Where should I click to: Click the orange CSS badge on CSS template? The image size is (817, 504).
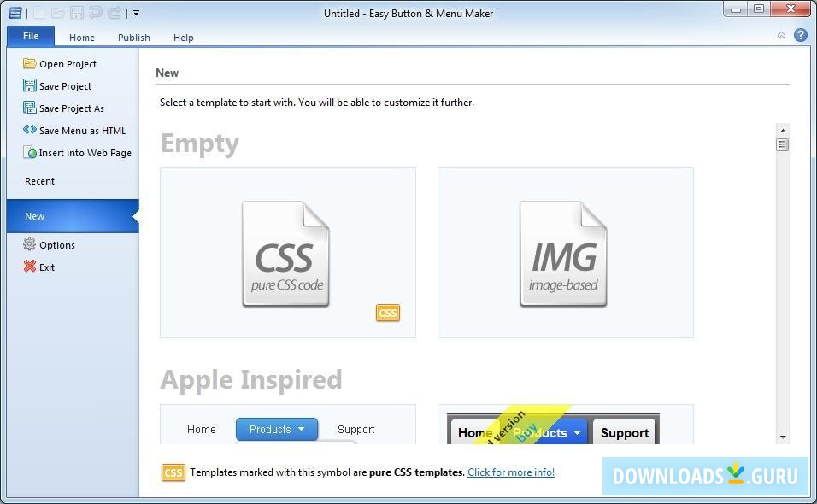coord(388,313)
